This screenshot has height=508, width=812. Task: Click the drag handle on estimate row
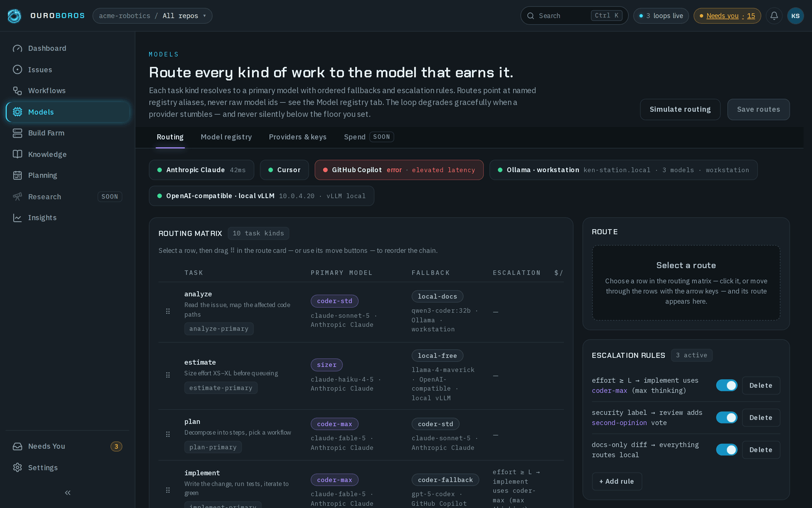click(x=167, y=375)
